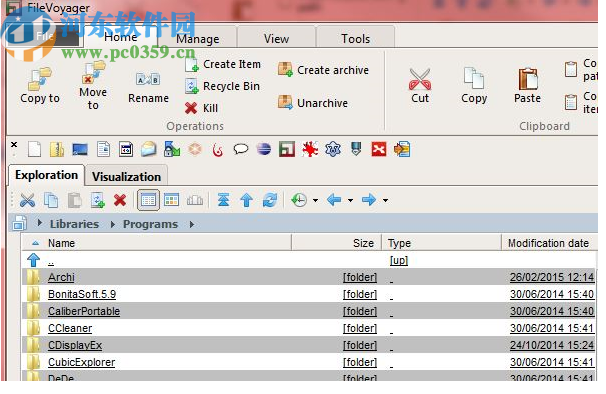Select the CDisplayEx folder

click(x=308, y=345)
